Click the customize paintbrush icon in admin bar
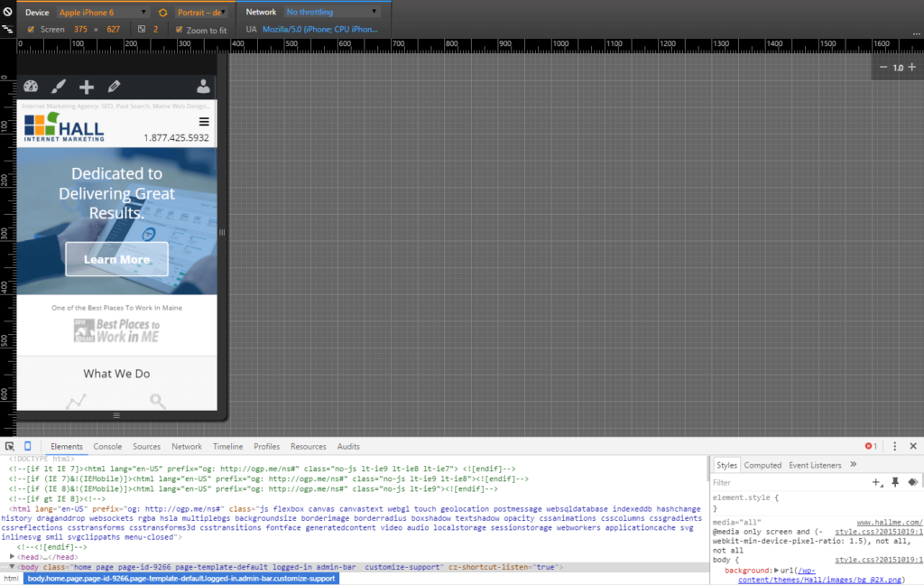Image resolution: width=924 pixels, height=585 pixels. 59,87
